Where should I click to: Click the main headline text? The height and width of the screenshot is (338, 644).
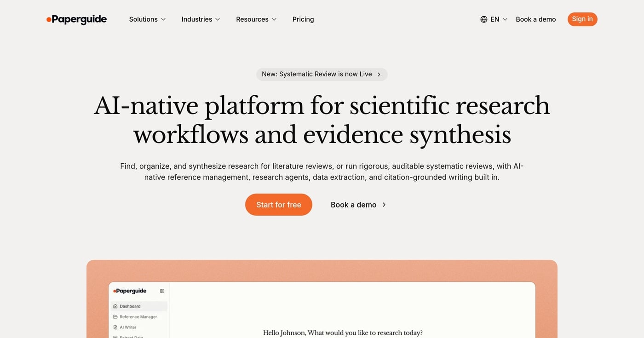tap(322, 120)
